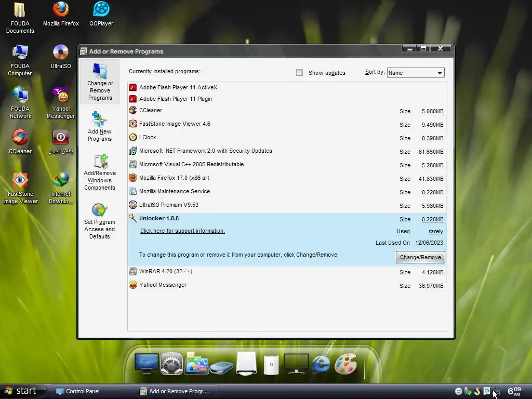Click the Unlocker 1.8.5 program title
This screenshot has height=399, width=532.
(159, 219)
